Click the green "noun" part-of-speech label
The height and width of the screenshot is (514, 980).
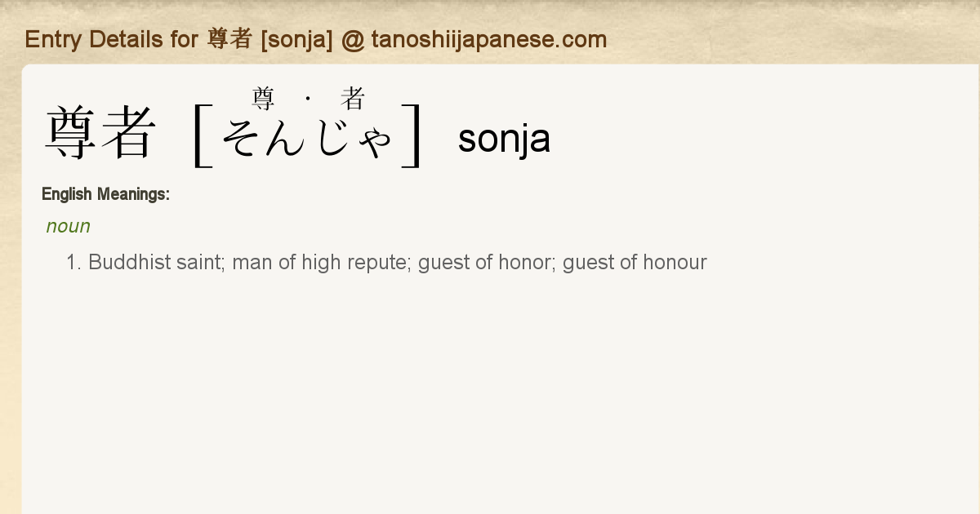(68, 226)
